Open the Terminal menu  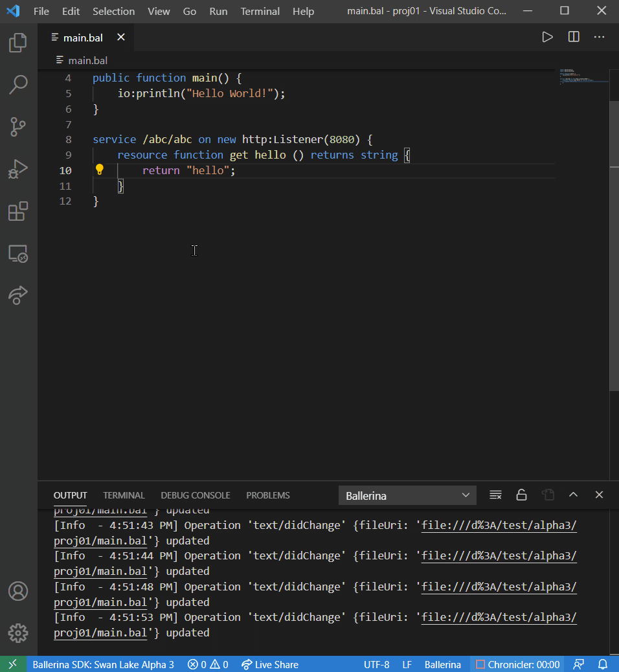coord(260,11)
